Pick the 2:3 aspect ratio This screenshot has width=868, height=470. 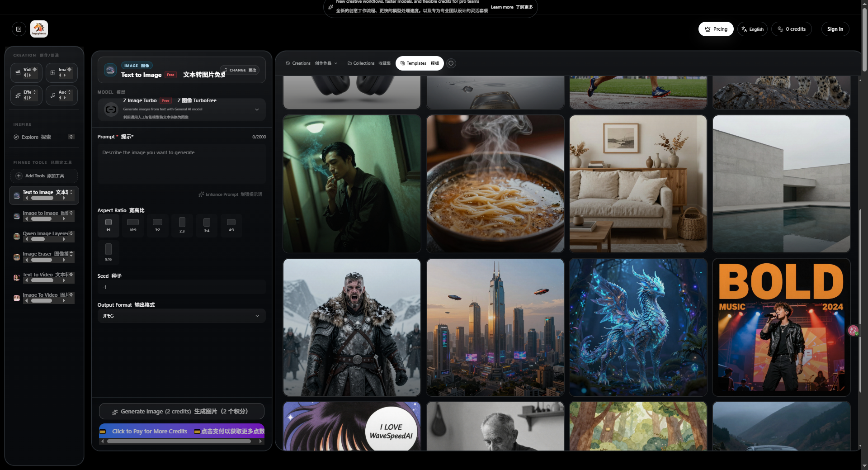pyautogui.click(x=182, y=225)
